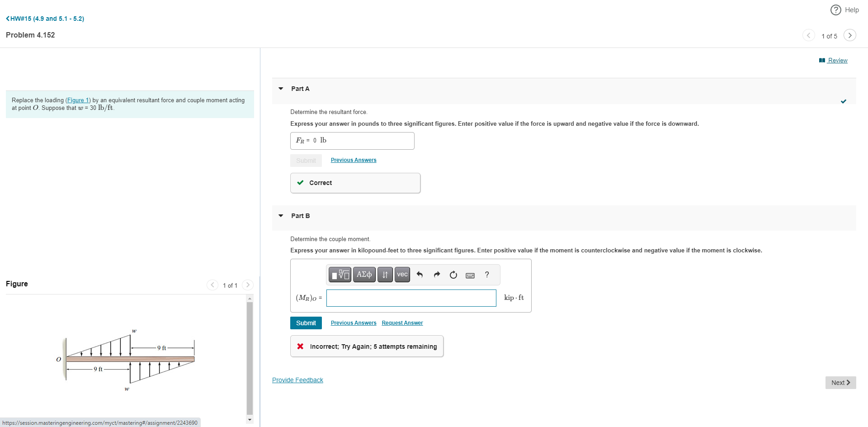Open the templates (fraction/root) math tool
Image resolution: width=868 pixels, height=427 pixels.
[x=340, y=275]
